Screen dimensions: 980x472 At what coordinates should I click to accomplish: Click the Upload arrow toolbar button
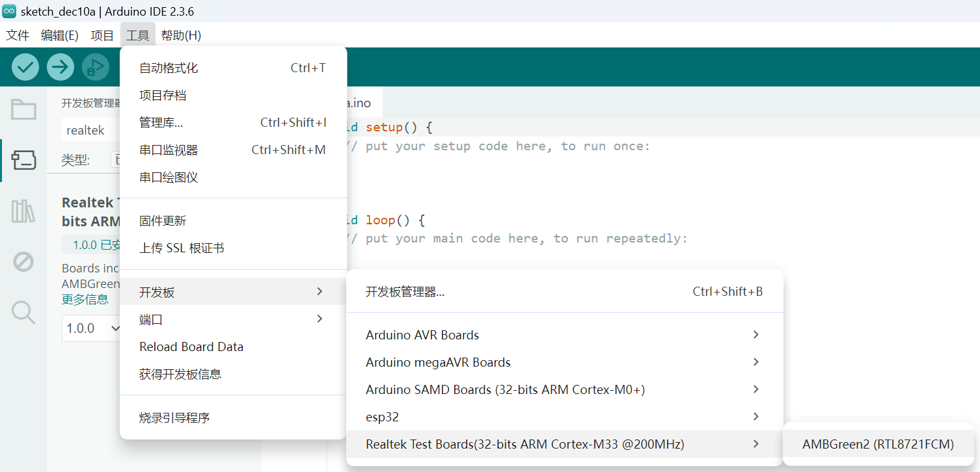click(61, 67)
